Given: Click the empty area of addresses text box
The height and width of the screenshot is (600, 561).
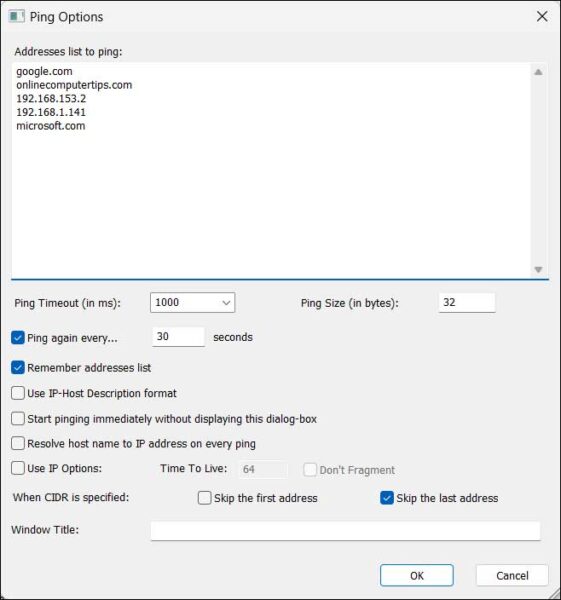Looking at the screenshot, I should [271, 203].
